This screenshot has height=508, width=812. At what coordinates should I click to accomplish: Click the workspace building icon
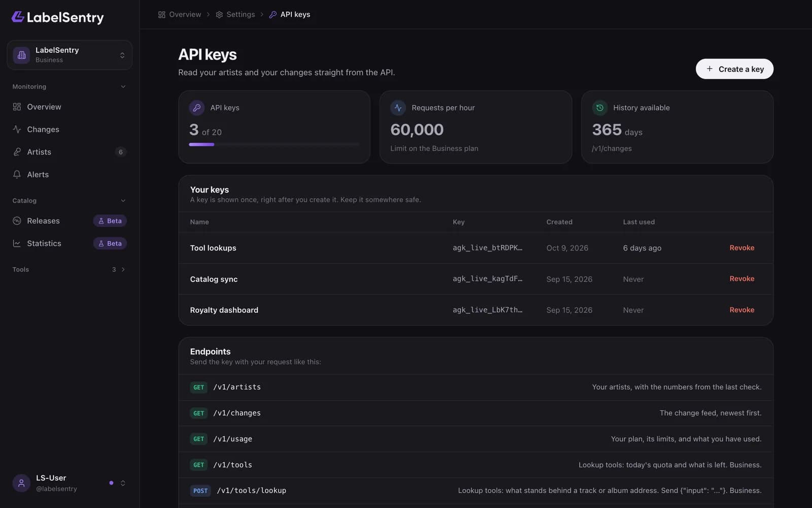(21, 55)
